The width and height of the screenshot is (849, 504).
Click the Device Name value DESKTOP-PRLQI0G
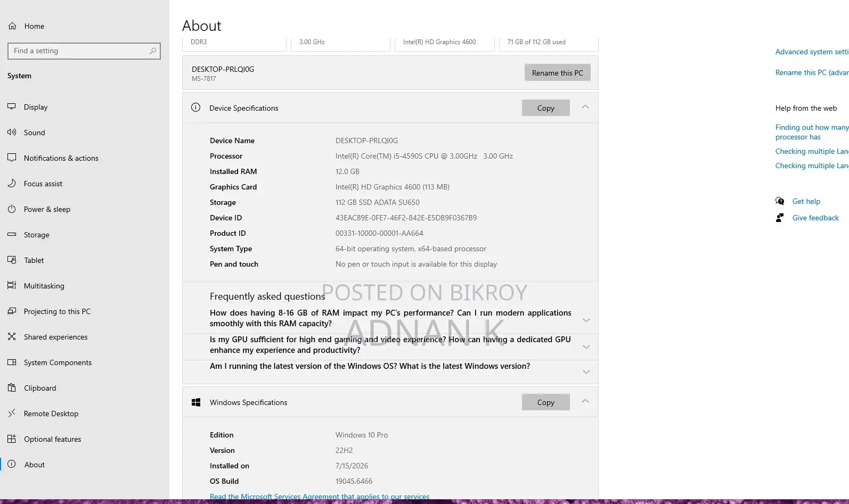click(366, 141)
